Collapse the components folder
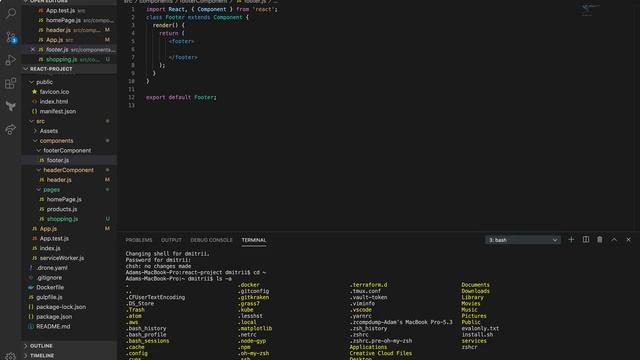The image size is (640, 360). click(69, 141)
